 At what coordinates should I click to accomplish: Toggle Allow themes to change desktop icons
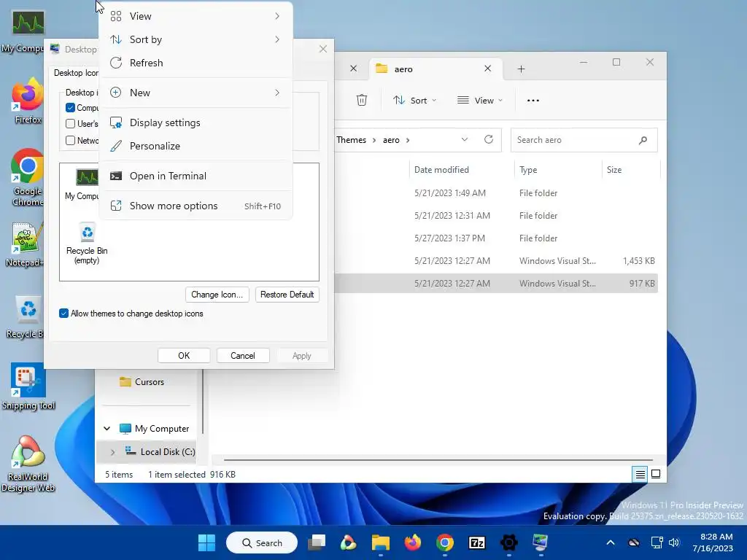pos(64,314)
